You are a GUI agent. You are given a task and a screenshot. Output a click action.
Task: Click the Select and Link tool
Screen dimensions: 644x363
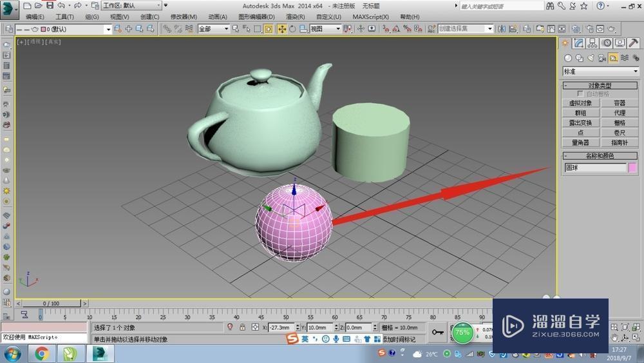tap(167, 29)
